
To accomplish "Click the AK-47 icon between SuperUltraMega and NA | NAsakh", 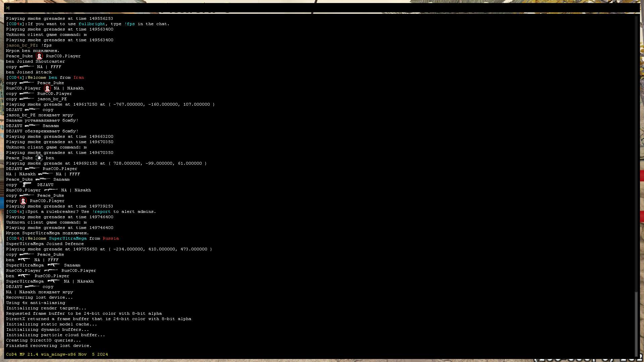I will tap(54, 281).
